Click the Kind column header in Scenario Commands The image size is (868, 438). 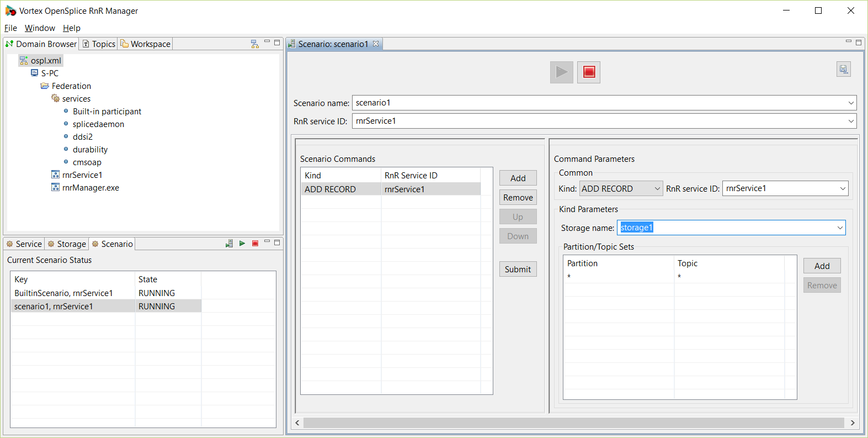[x=341, y=175]
